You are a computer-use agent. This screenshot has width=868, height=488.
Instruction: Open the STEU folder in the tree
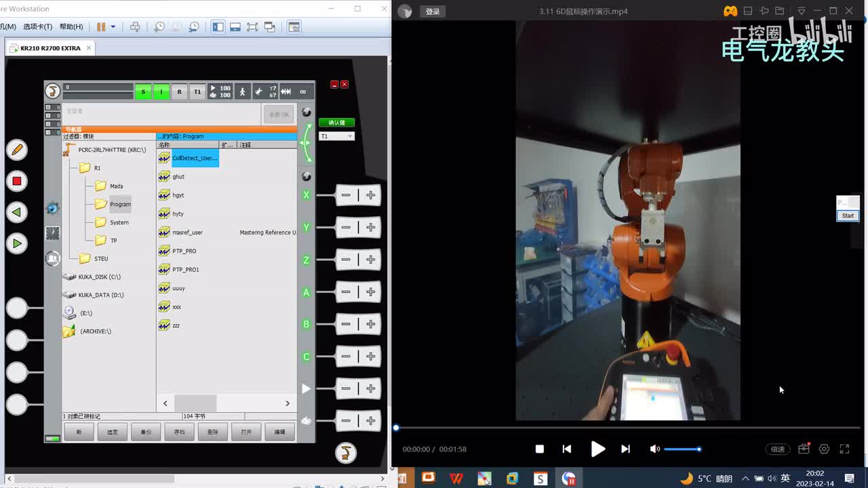[x=94, y=258]
